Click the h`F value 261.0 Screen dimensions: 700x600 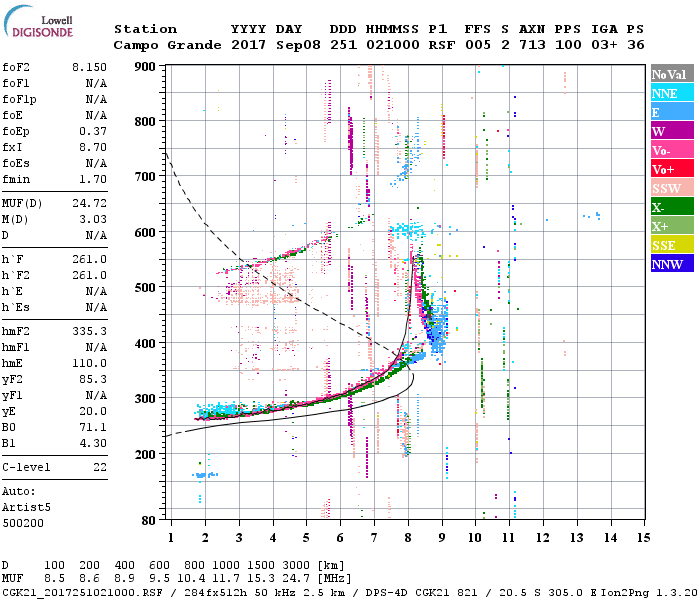89,259
